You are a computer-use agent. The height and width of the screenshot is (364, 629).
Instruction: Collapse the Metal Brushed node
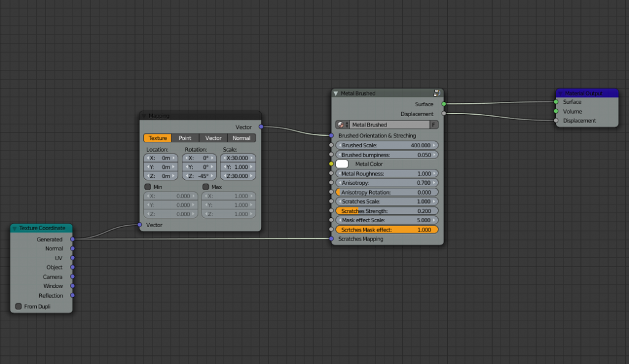[x=336, y=93]
